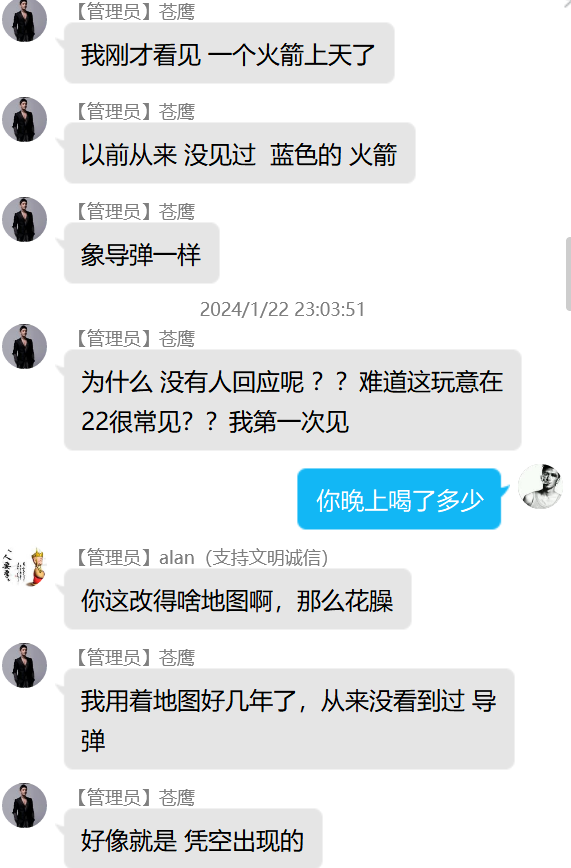Click avatar beside the 蓝色的 火箭 message

pos(24,120)
